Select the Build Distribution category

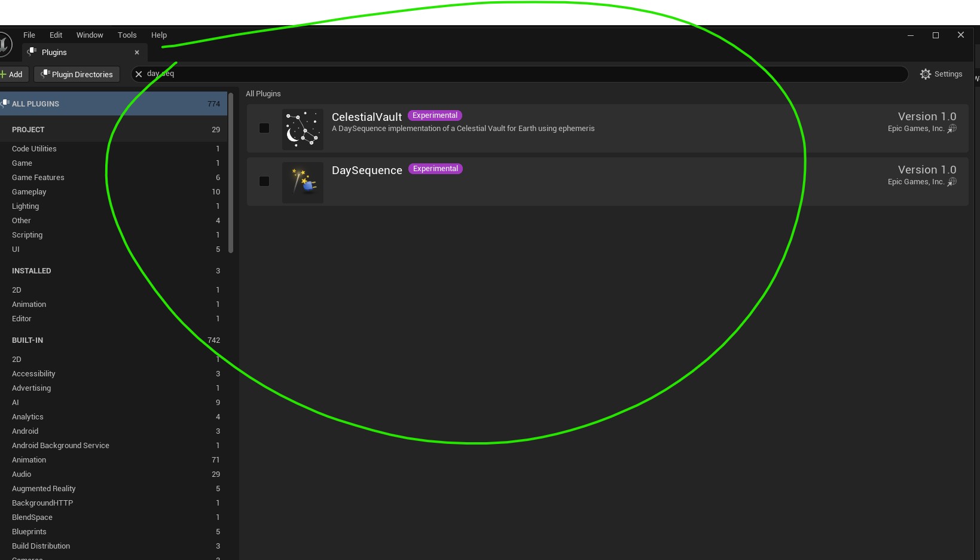coord(114,546)
